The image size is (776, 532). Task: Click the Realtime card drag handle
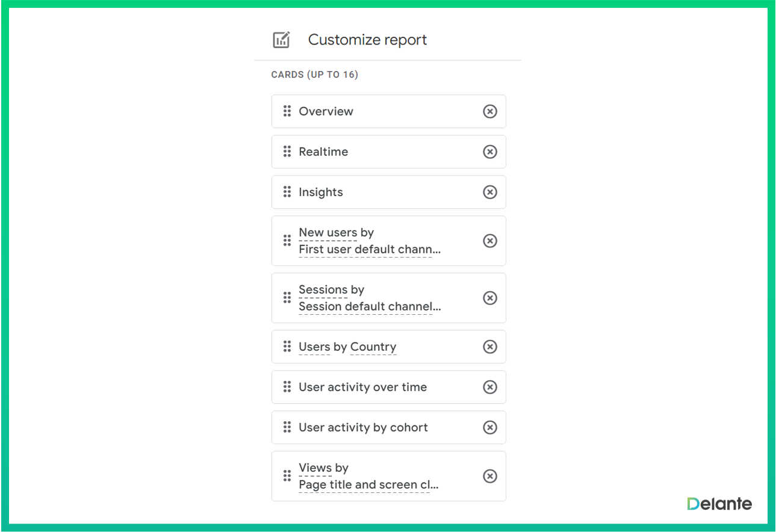pos(287,152)
